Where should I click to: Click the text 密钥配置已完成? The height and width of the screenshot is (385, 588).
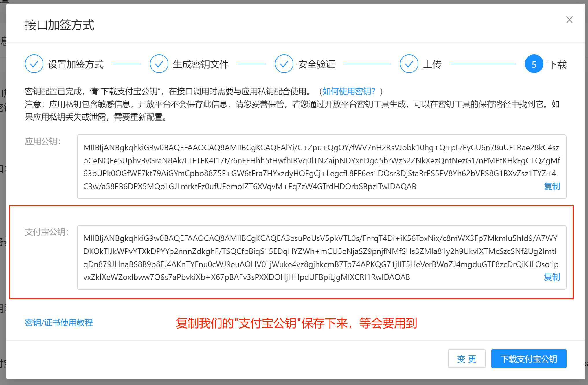[x=54, y=92]
